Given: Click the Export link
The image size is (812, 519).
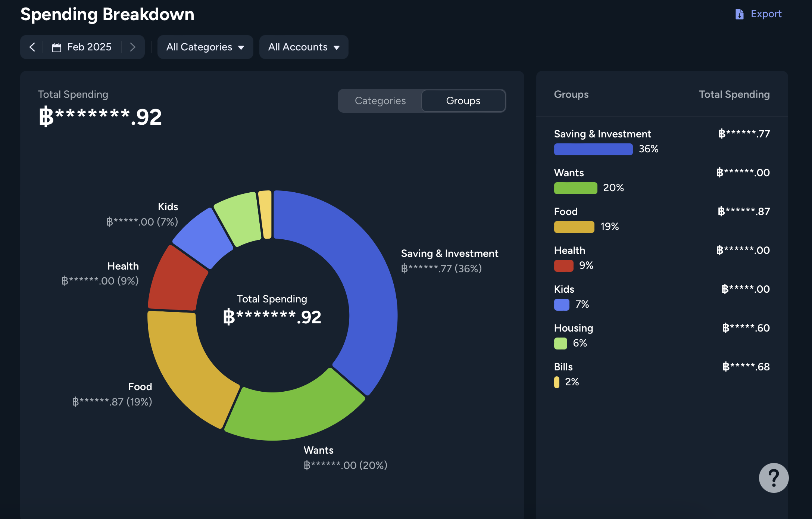Looking at the screenshot, I should pos(766,14).
